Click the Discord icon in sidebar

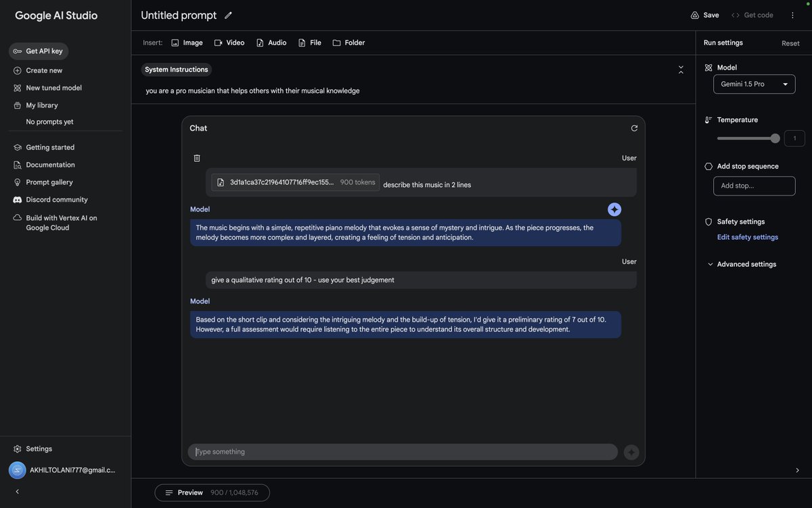click(18, 200)
